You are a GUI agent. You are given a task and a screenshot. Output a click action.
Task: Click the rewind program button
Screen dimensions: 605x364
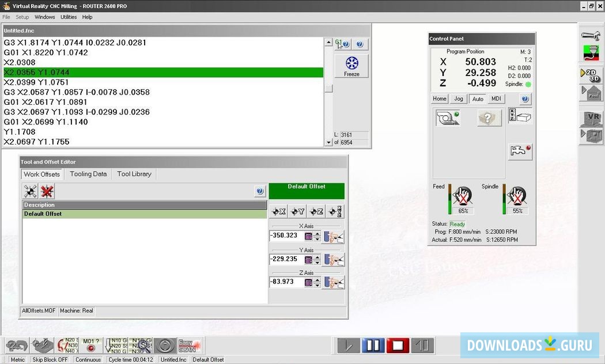coord(422,346)
